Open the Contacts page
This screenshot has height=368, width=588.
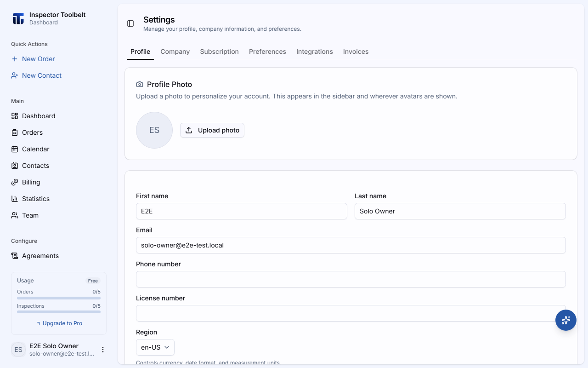[59, 166]
